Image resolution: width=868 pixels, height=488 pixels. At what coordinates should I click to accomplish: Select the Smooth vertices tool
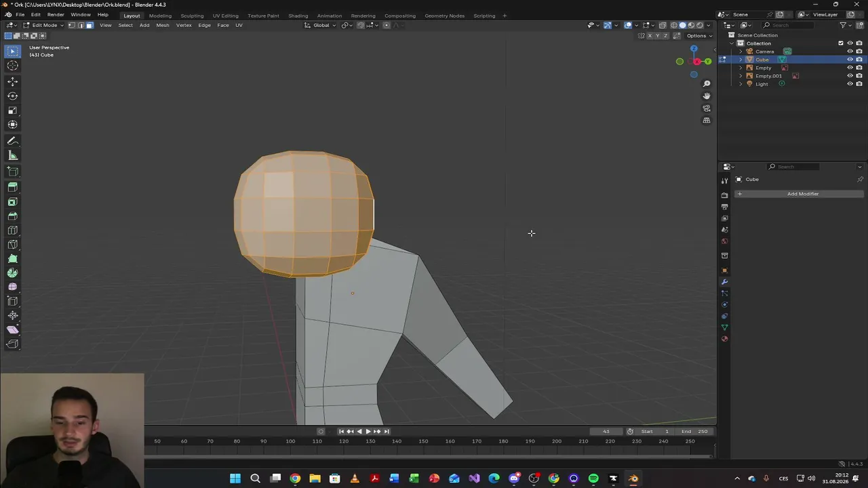13,287
